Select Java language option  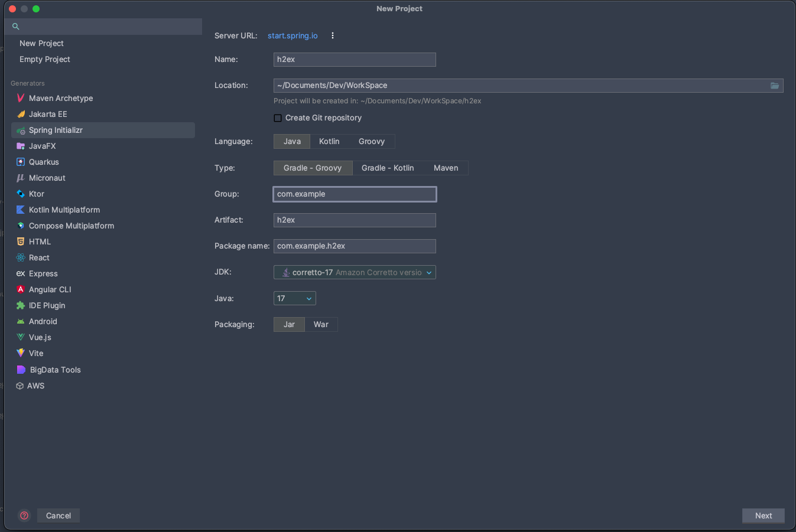[292, 142]
